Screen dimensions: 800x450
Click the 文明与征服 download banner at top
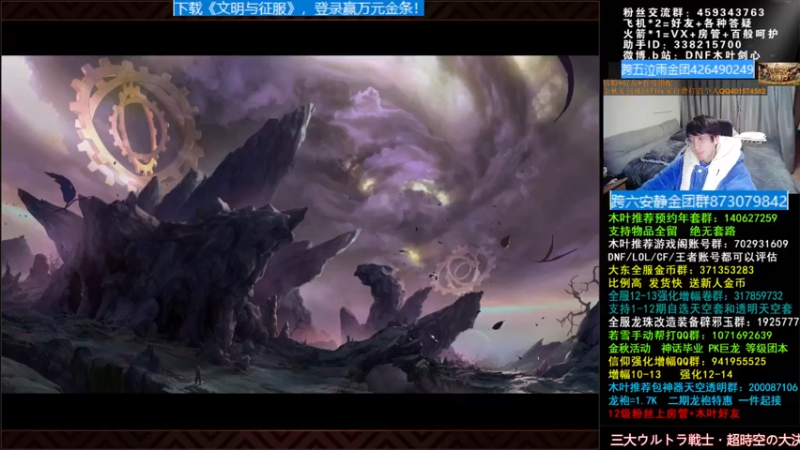[298, 8]
